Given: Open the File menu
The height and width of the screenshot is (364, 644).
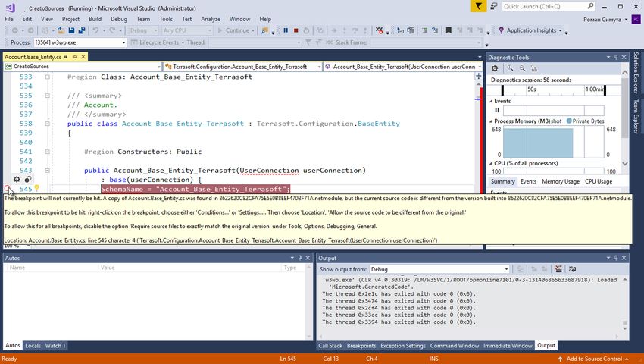Looking at the screenshot, I should click(9, 19).
